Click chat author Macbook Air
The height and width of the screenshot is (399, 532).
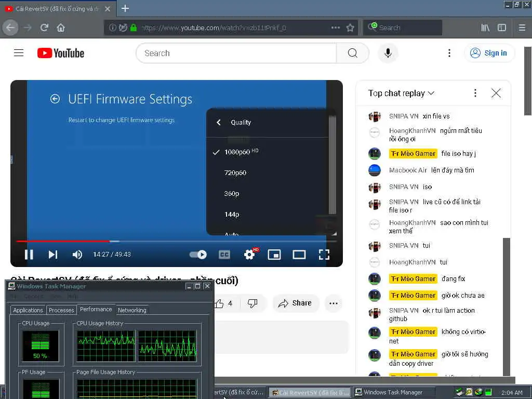(x=408, y=170)
